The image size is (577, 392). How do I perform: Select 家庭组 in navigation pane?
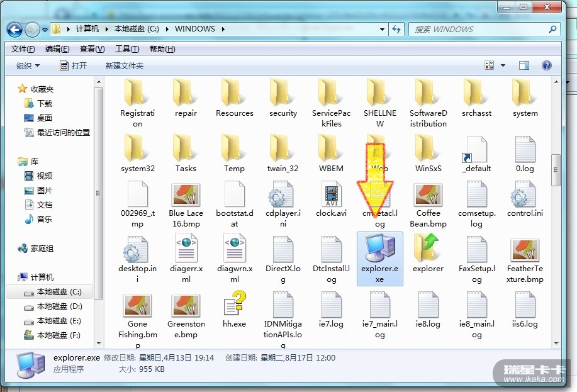click(36, 249)
